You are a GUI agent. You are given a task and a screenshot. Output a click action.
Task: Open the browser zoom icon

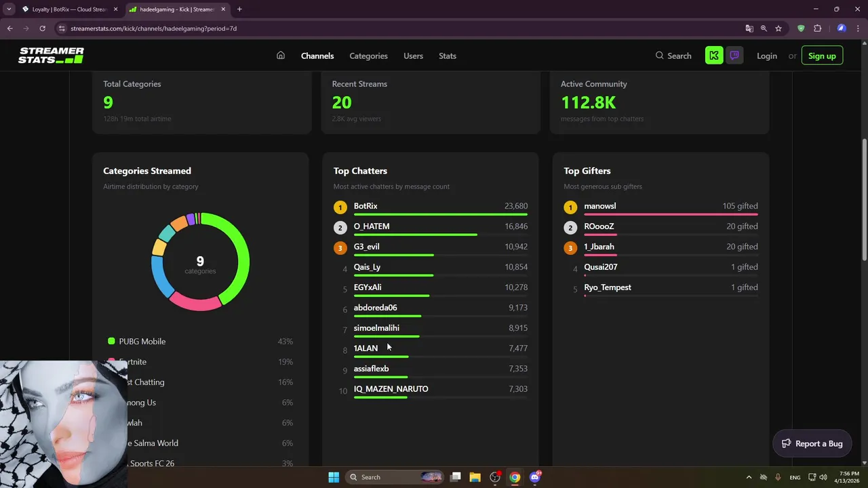pos(764,28)
